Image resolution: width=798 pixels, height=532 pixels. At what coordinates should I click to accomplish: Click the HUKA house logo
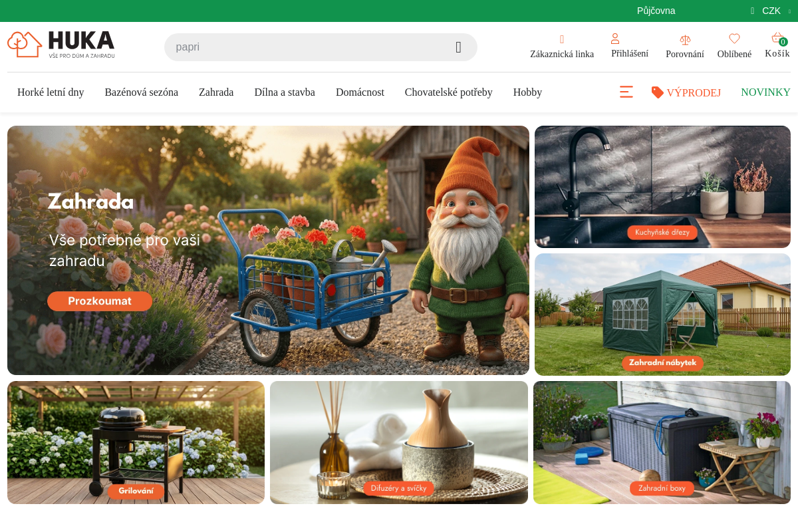tap(61, 45)
